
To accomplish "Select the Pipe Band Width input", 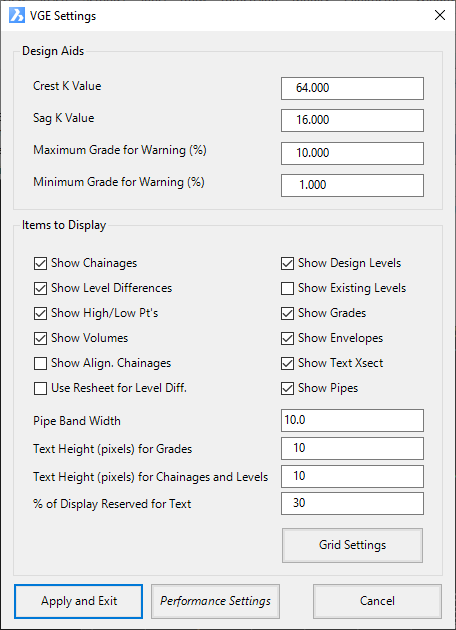I will tap(352, 420).
